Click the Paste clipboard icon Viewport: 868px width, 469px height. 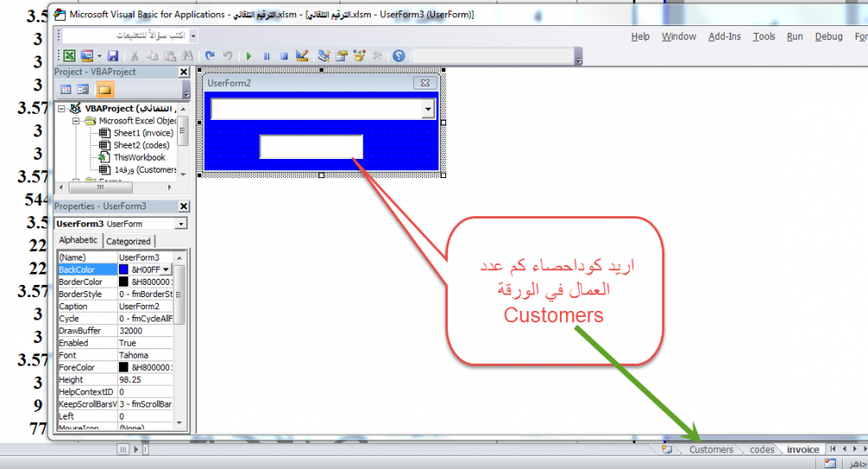pos(170,56)
